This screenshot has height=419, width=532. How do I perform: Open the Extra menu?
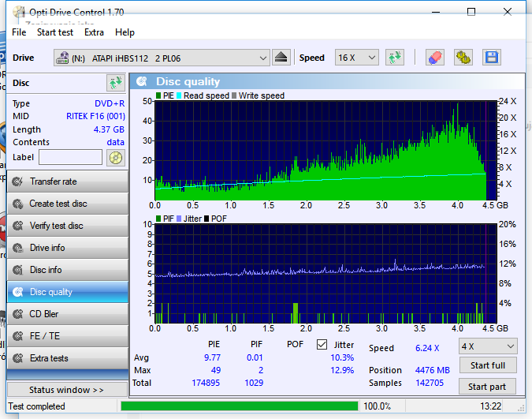[x=94, y=32]
